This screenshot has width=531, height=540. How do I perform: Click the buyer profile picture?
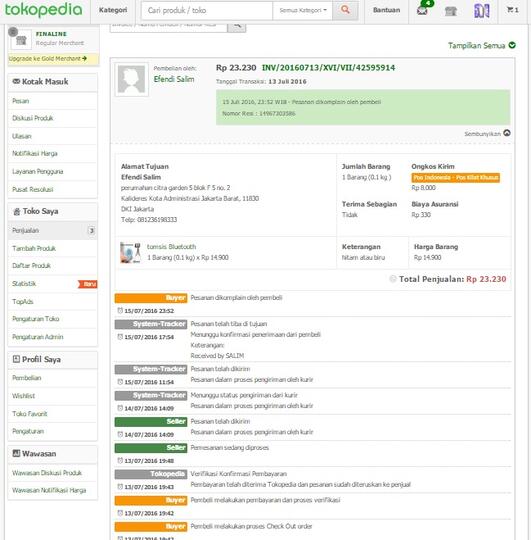pos(131,80)
